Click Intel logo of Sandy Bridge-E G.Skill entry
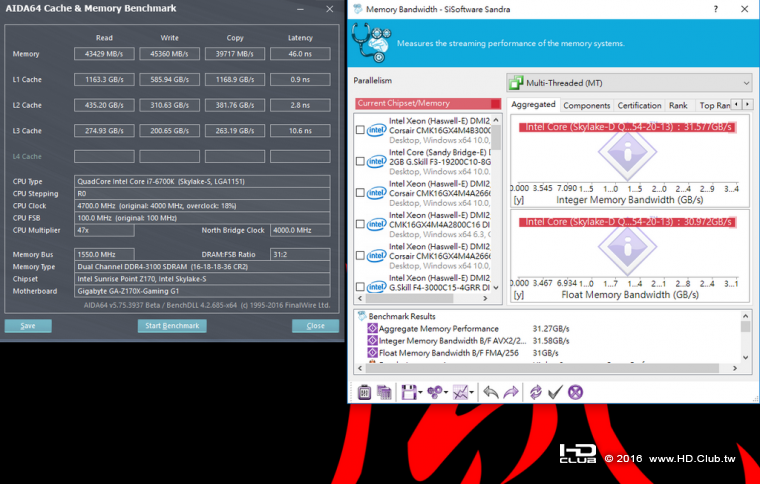Viewport: 760px width, 484px height. pos(377,162)
